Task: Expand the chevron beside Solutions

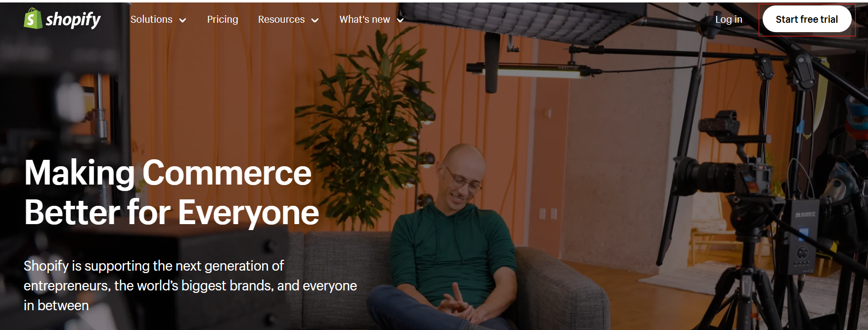Action: click(x=183, y=20)
